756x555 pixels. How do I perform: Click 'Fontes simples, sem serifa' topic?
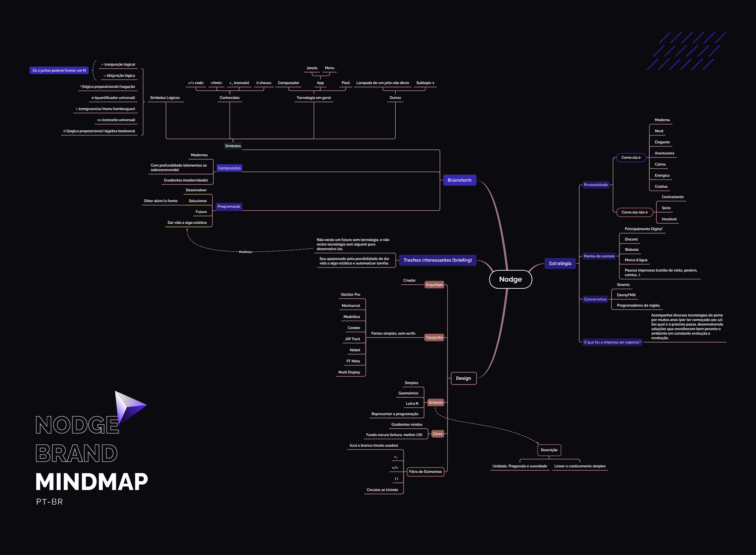[393, 333]
